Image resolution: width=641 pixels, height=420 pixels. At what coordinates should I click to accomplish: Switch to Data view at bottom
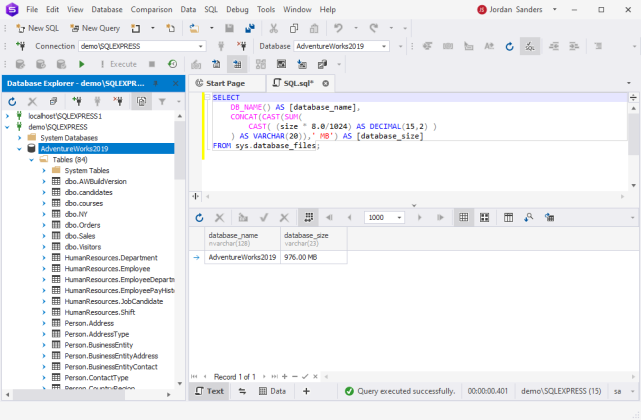271,391
